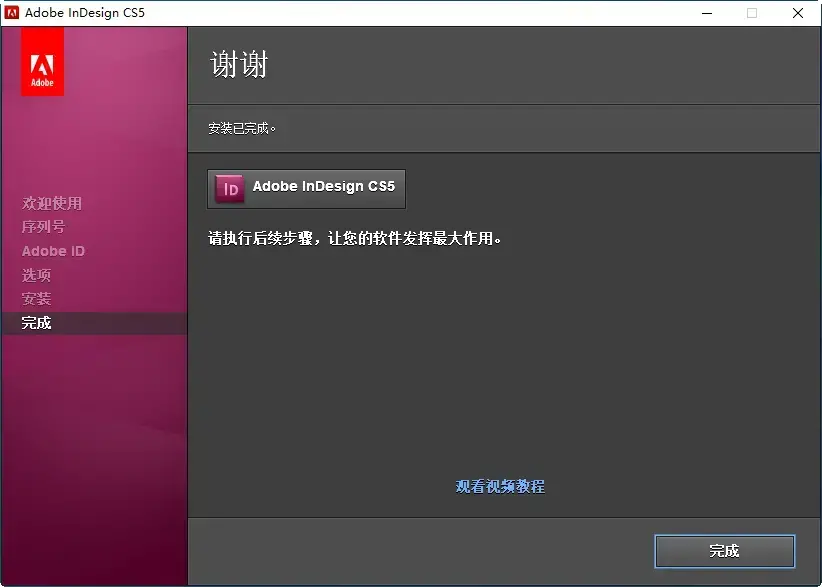Click the 安装已完成。 status message

pyautogui.click(x=242, y=128)
